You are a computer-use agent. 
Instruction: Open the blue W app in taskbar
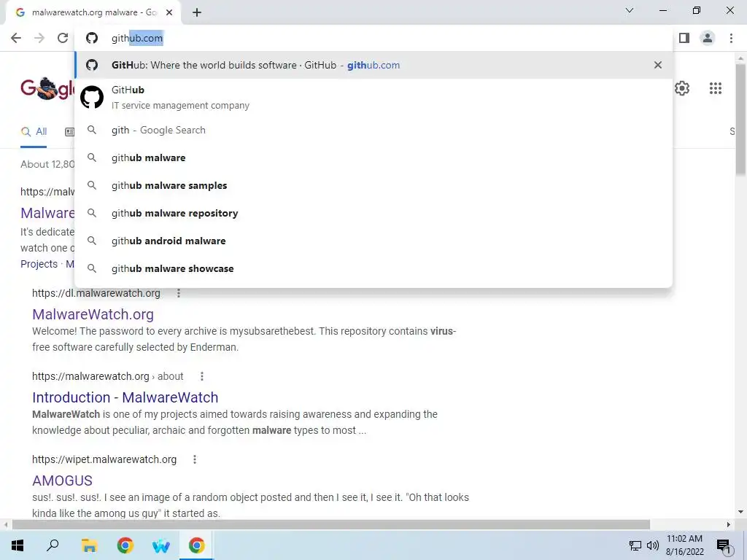point(161,545)
